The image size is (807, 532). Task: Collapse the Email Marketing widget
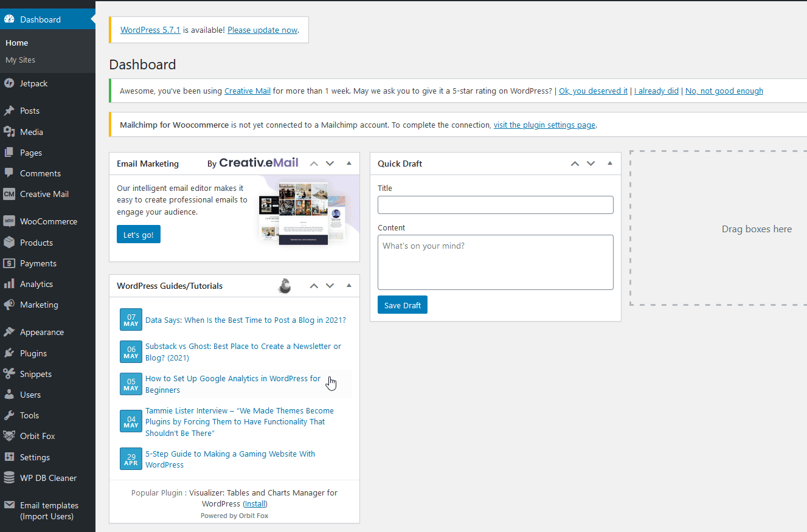click(349, 163)
